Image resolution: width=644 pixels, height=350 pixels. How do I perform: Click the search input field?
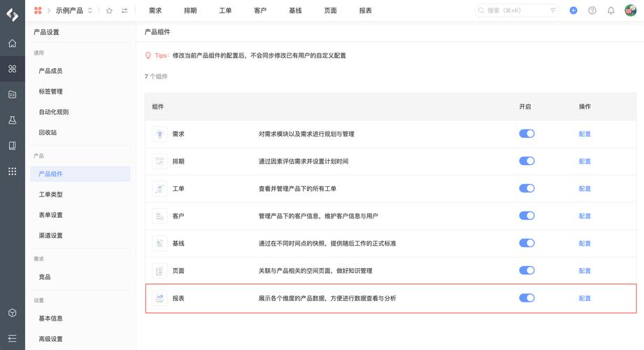[x=517, y=10]
